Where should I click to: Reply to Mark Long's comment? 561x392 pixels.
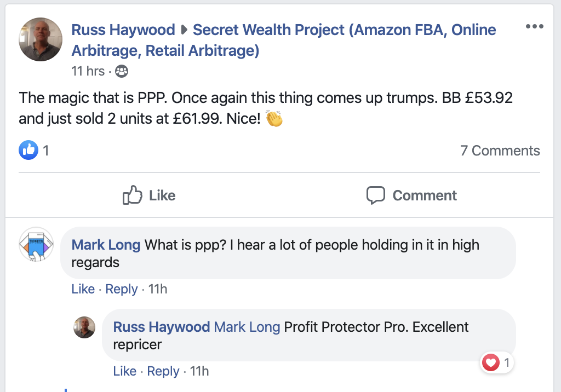coord(121,289)
